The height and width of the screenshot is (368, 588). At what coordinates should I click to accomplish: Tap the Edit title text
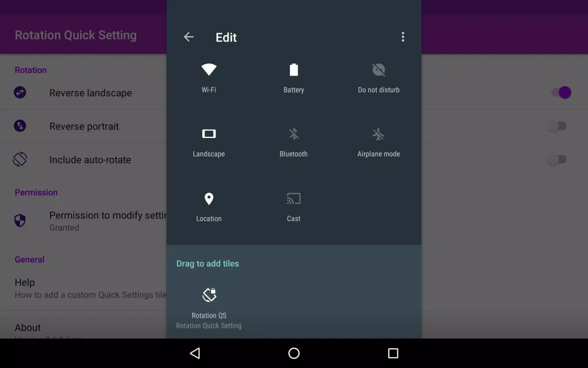coord(226,37)
